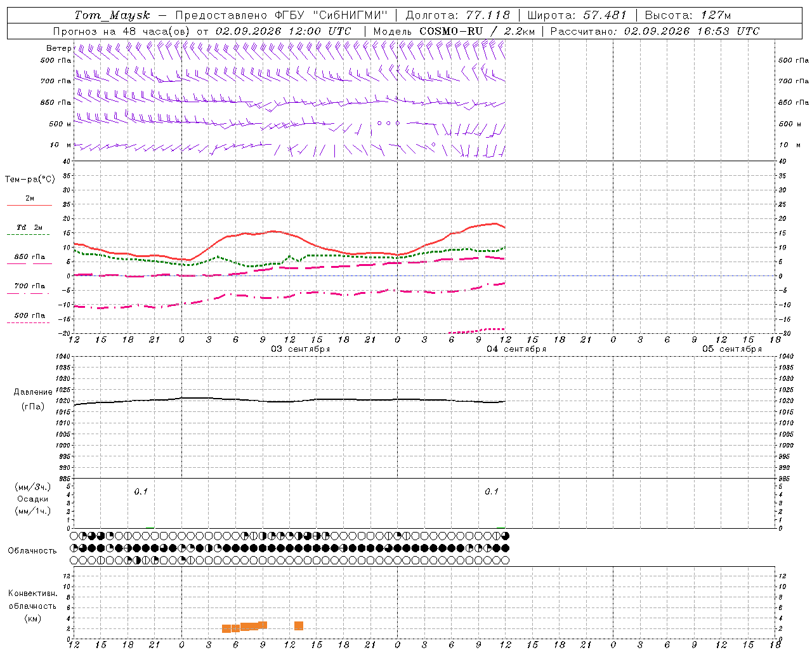This screenshot has height=650, width=812.
Task: Click the rightmost orange convective cloud square
Action: tap(299, 626)
